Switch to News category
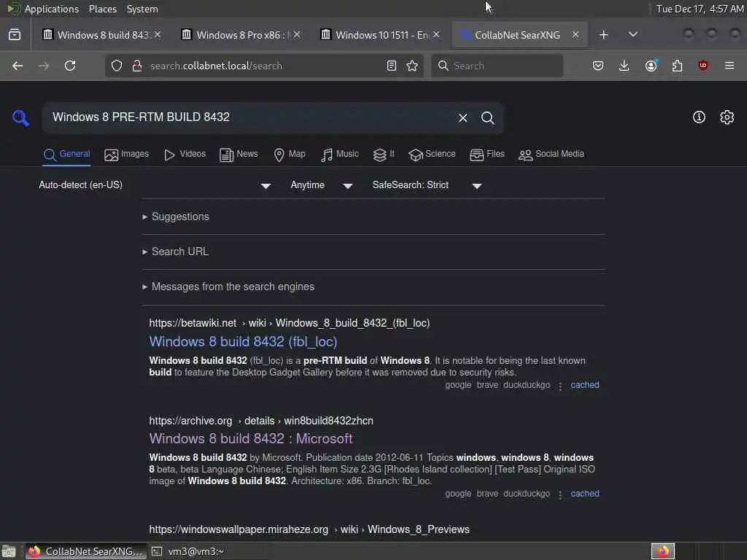The width and height of the screenshot is (747, 560). [x=239, y=155]
